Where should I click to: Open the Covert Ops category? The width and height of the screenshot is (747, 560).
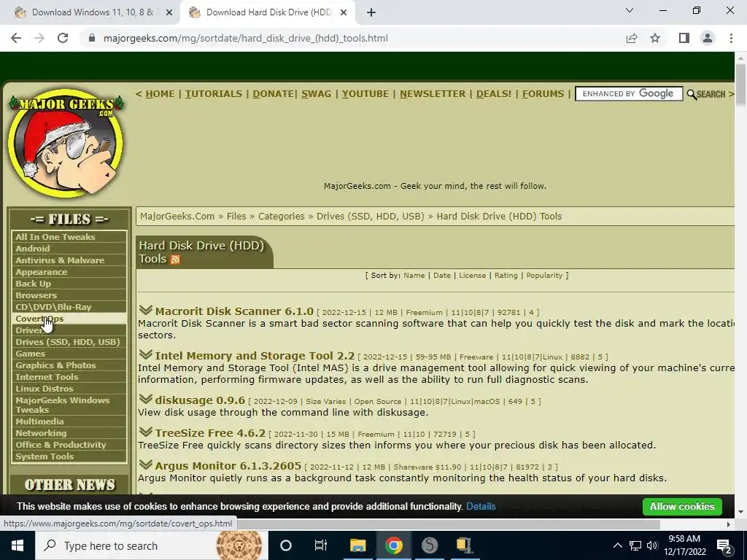tap(69, 319)
